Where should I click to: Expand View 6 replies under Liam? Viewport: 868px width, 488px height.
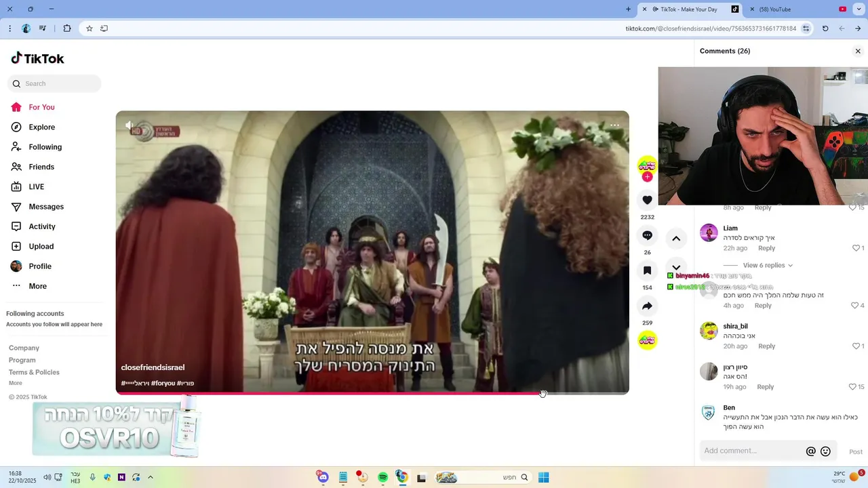tap(768, 266)
